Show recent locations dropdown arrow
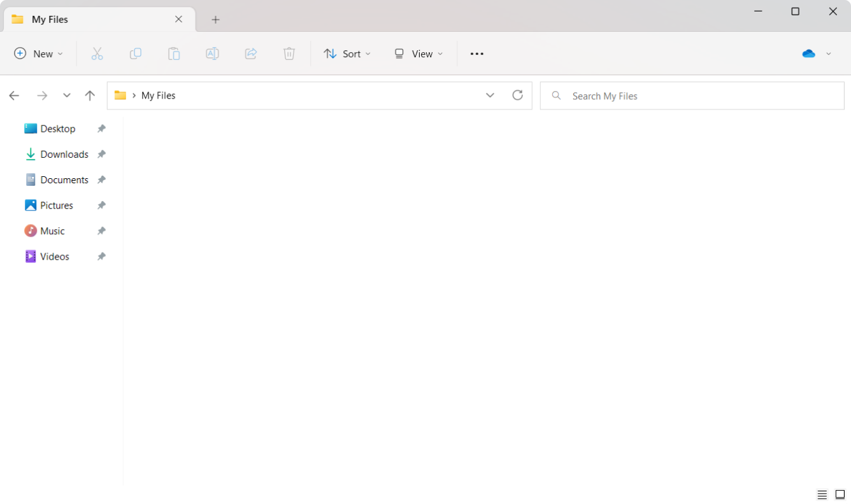The width and height of the screenshot is (851, 504). (67, 95)
